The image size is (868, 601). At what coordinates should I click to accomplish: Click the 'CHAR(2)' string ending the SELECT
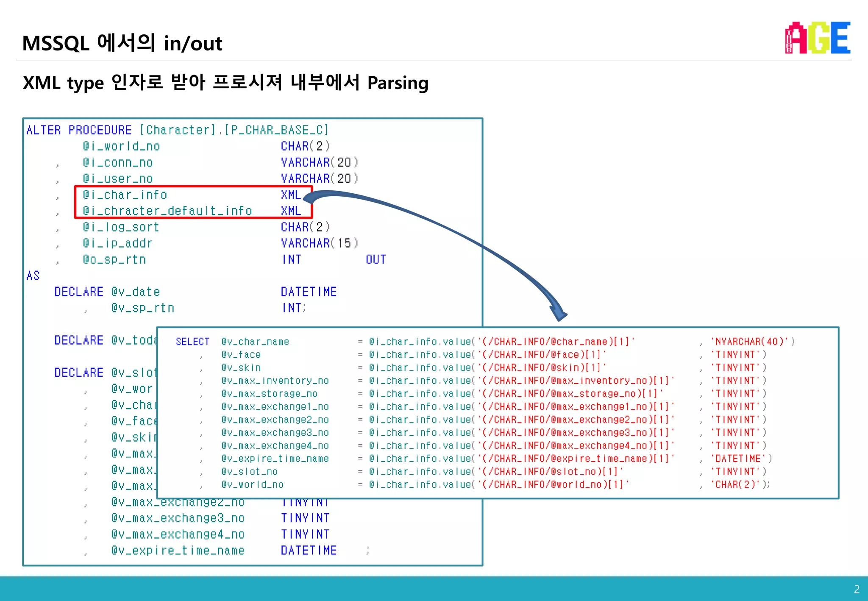coord(735,484)
